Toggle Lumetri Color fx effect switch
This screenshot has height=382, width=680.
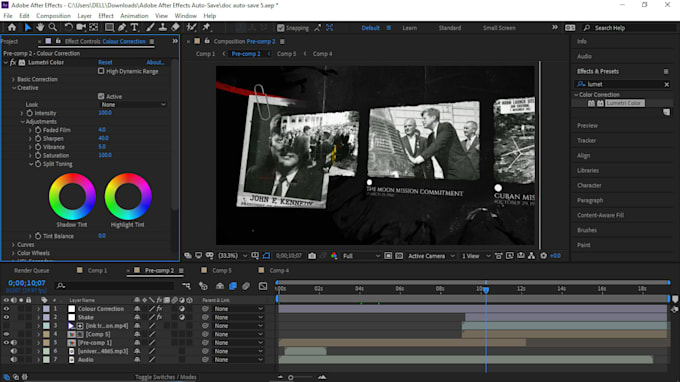13,62
